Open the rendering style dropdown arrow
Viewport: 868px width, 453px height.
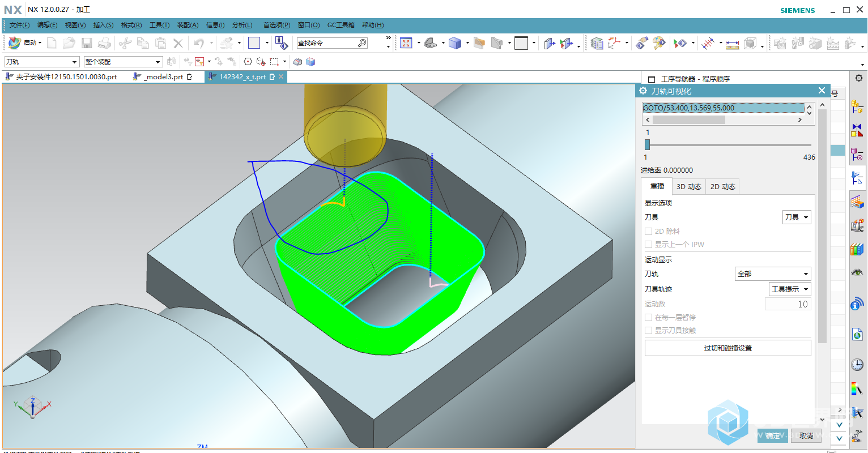[467, 43]
